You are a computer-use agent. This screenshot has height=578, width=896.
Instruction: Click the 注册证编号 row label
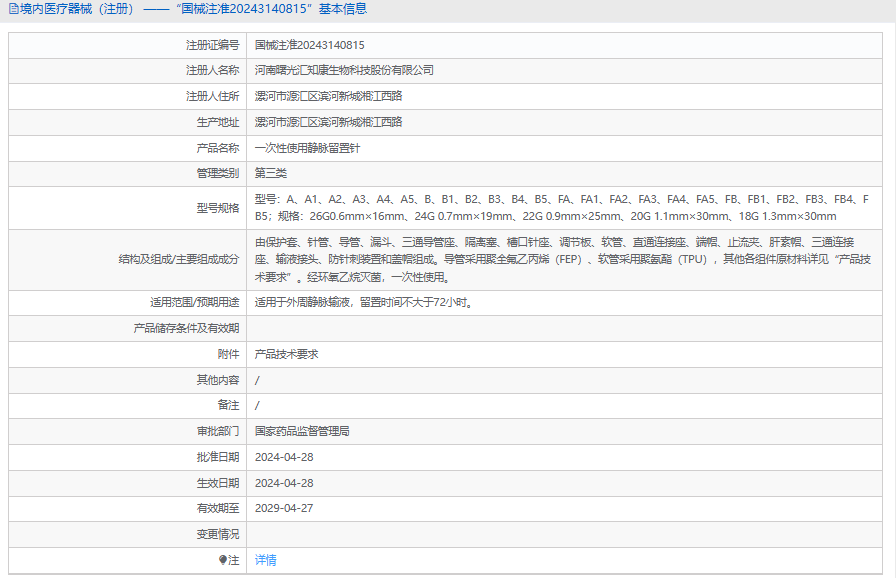[213, 45]
